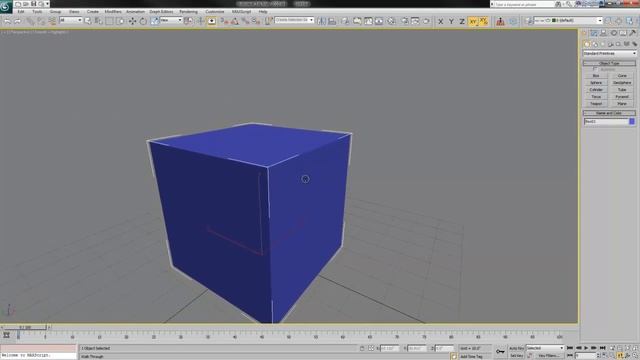This screenshot has height=360, width=640.
Task: Open the Edit menu
Action: click(21, 12)
